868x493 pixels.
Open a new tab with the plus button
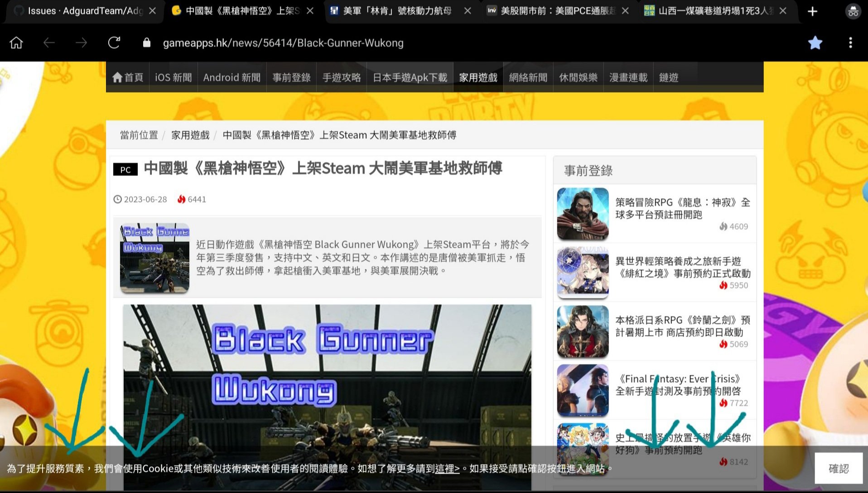point(812,11)
